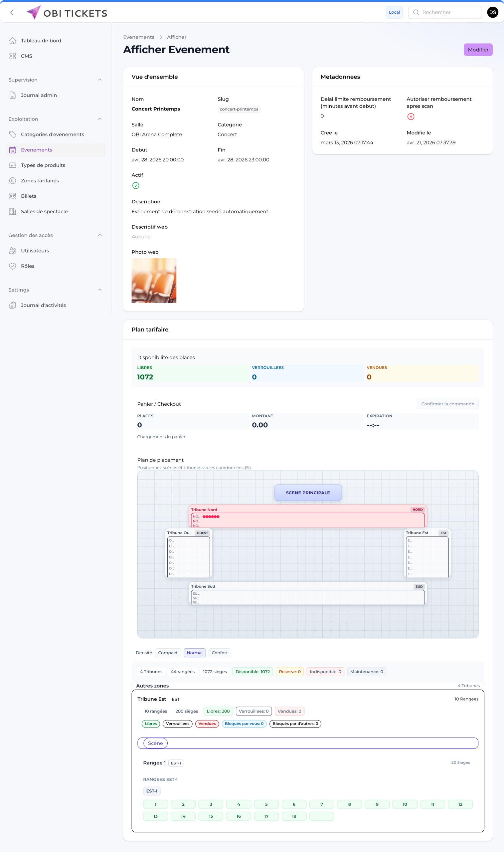Click the green Actif check icon
This screenshot has height=852, width=504.
pyautogui.click(x=135, y=185)
